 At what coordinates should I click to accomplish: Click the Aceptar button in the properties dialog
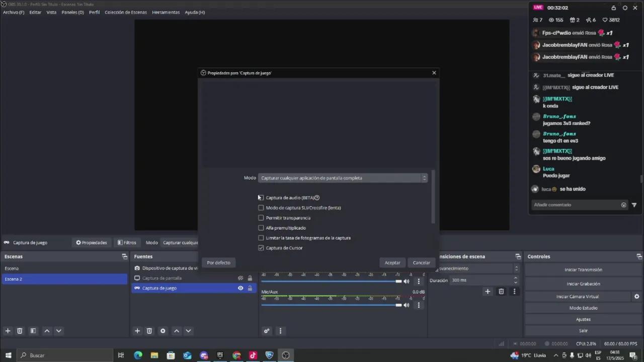[392, 262]
